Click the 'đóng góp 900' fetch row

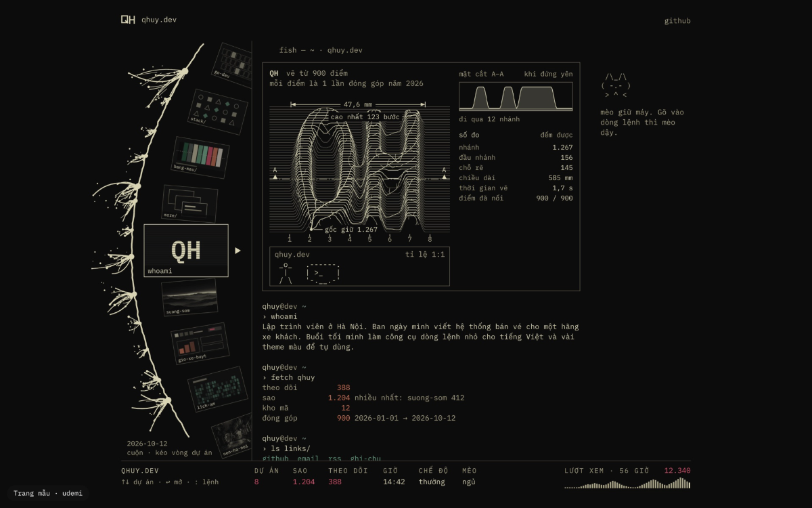(306, 418)
